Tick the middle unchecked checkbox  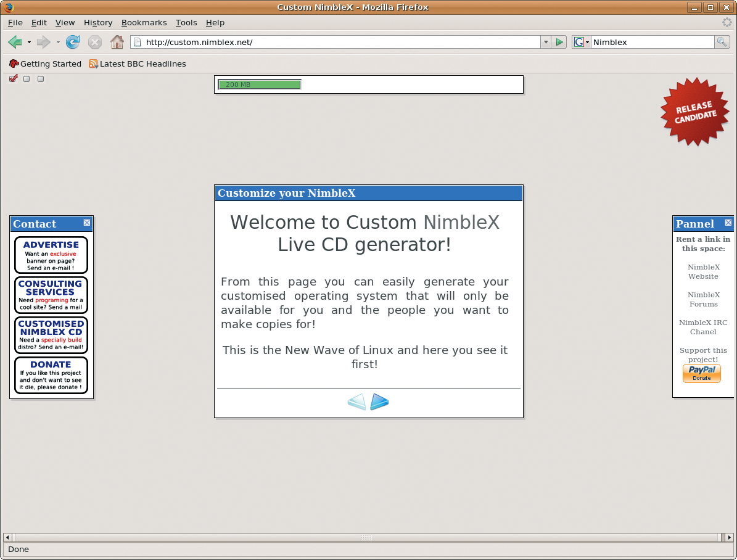(27, 79)
